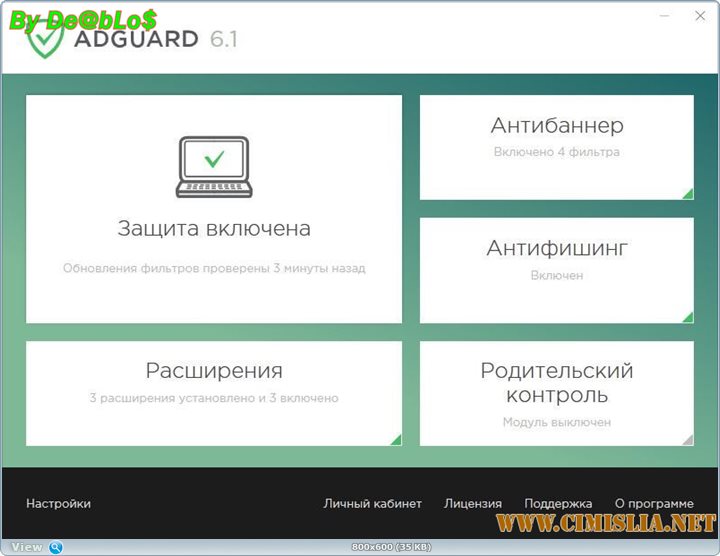Click 'Модуль выключен' status text
Image resolution: width=720 pixels, height=556 pixels.
pyautogui.click(x=557, y=422)
